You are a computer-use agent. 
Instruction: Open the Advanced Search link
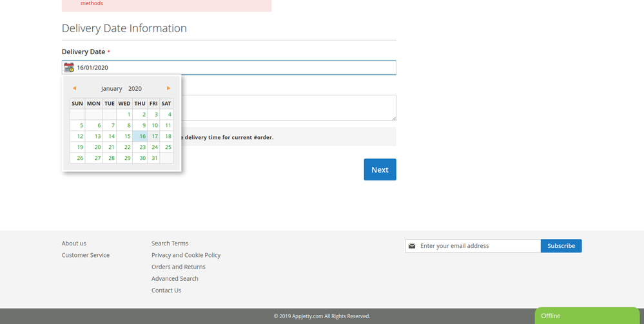(175, 278)
